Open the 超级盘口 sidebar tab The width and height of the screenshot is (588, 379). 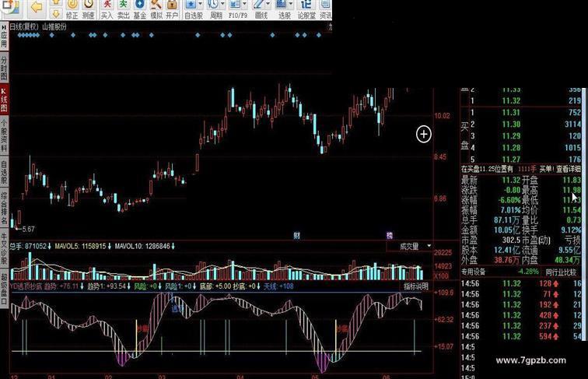coord(4,289)
